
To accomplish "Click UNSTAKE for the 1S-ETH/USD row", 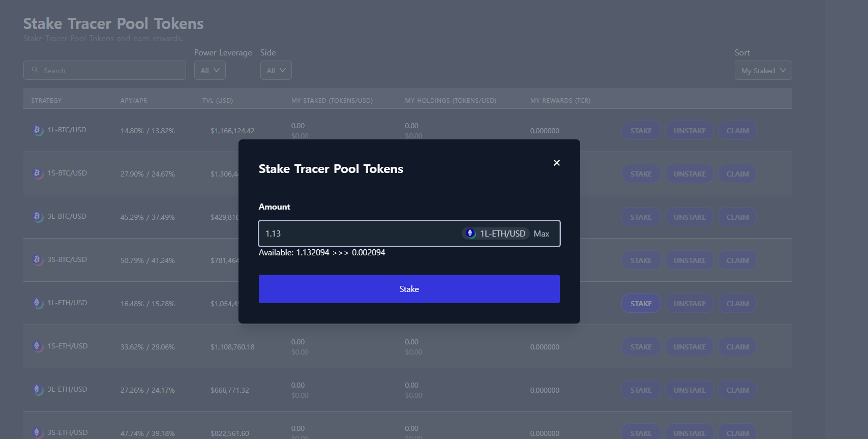I will point(690,347).
